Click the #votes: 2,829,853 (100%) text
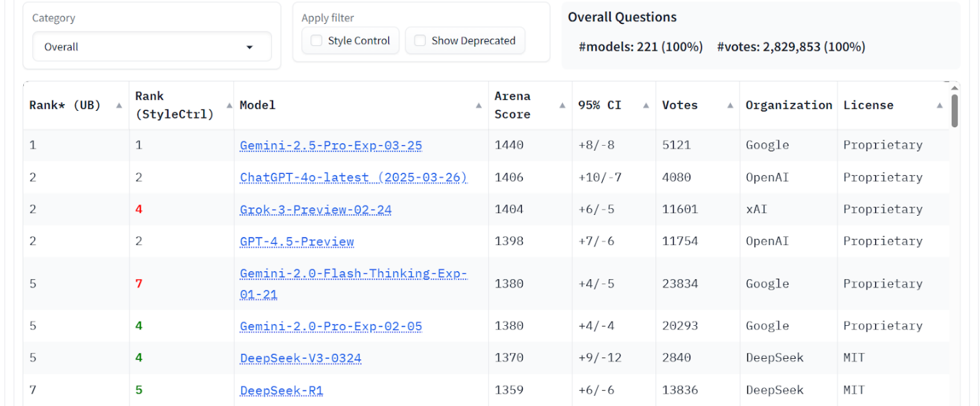980x406 pixels. 791,47
